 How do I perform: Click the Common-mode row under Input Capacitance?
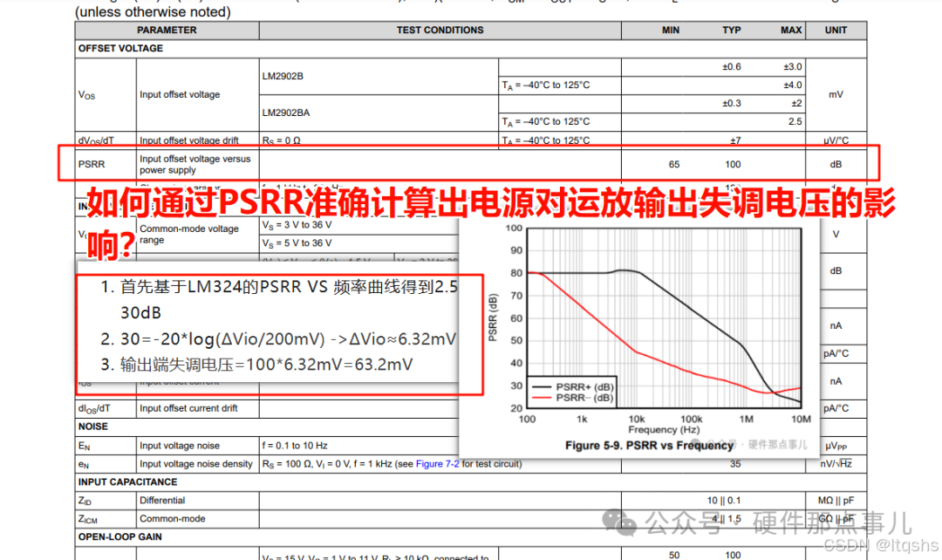tap(173, 518)
